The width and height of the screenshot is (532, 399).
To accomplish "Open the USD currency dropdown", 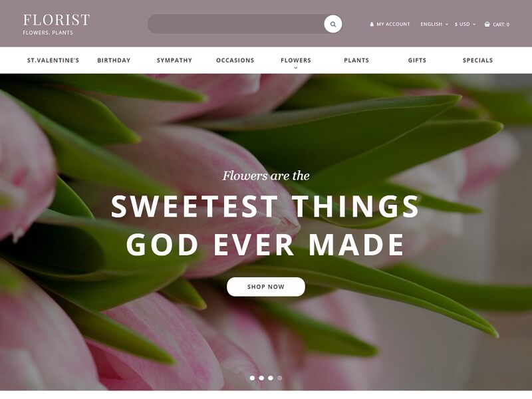I will pos(465,24).
